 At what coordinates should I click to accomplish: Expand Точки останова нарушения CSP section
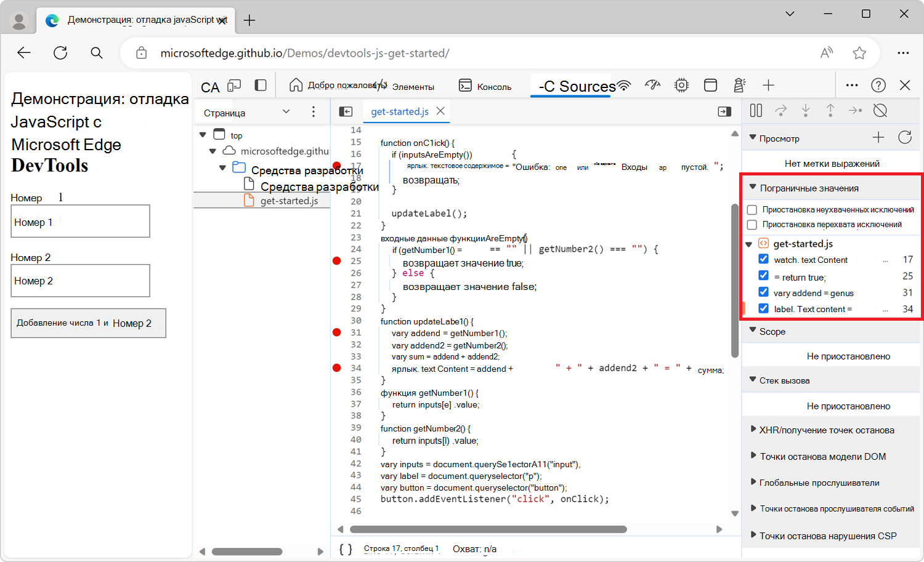753,535
